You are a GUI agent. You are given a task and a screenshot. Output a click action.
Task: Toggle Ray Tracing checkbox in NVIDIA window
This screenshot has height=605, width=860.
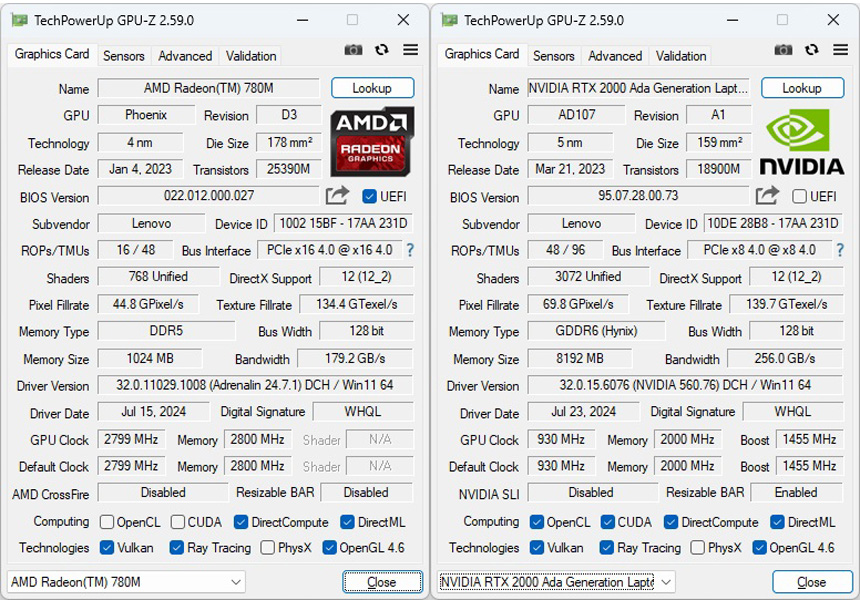click(607, 547)
